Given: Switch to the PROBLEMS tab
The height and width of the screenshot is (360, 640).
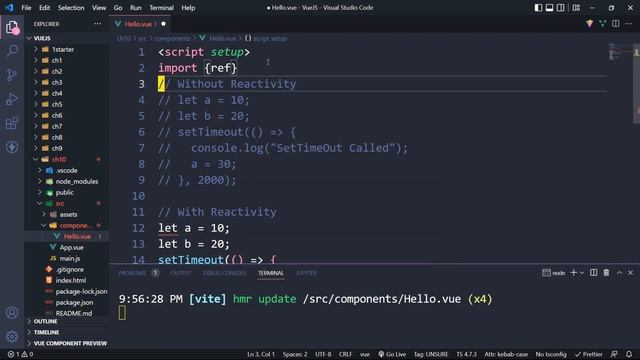Looking at the screenshot, I should [132, 273].
